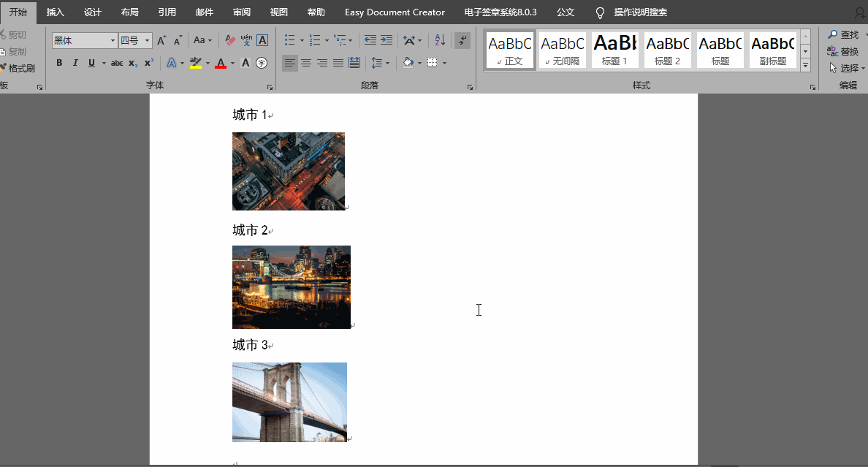Open the 审阅 ribbon tab
Viewport: 868px width, 467px height.
[x=242, y=12]
